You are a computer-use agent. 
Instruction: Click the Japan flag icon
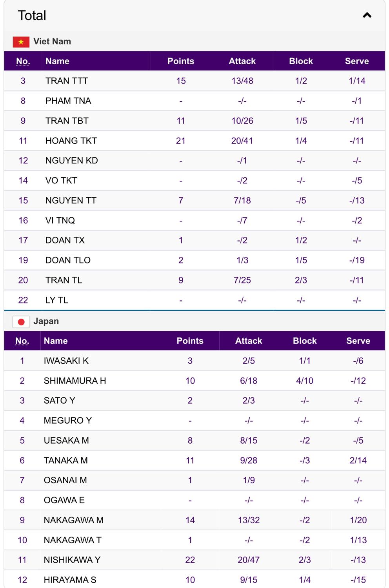coord(21,322)
